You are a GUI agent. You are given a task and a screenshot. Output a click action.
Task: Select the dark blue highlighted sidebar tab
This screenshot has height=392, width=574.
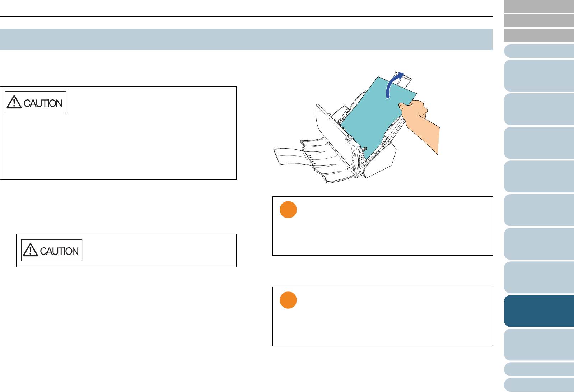tap(539, 311)
